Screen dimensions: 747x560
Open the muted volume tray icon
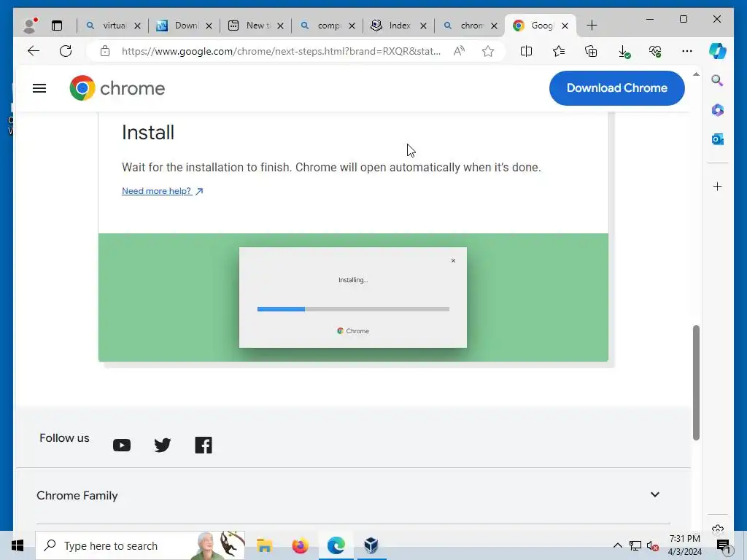click(653, 545)
